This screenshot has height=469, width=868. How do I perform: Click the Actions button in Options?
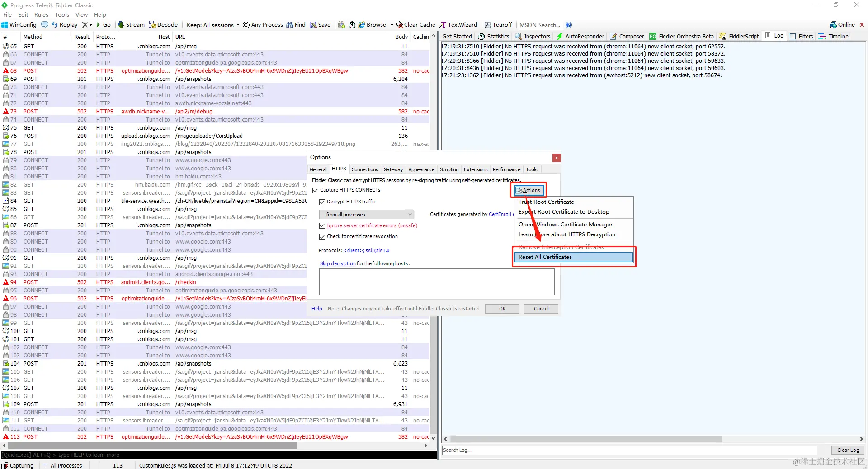click(528, 190)
